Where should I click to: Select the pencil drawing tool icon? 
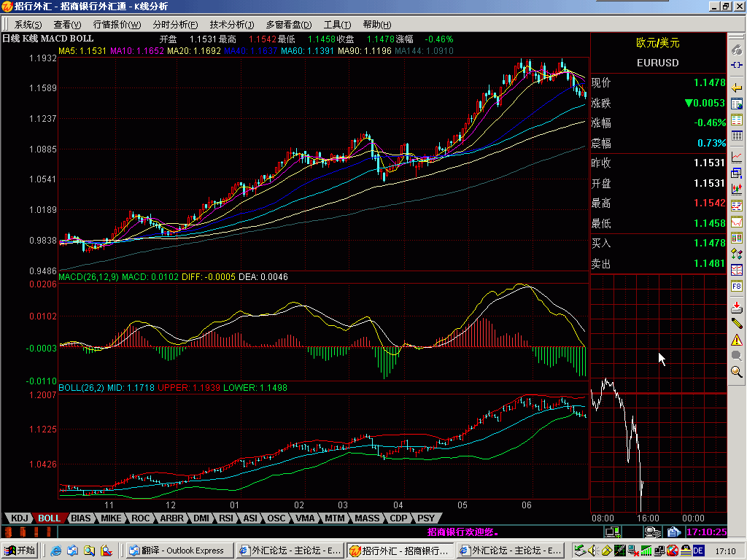(737, 323)
